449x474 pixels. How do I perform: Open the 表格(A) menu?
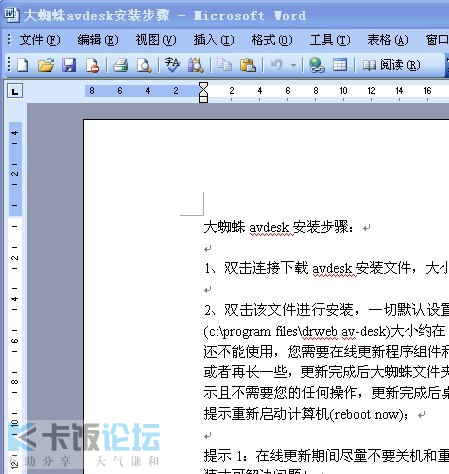click(388, 40)
